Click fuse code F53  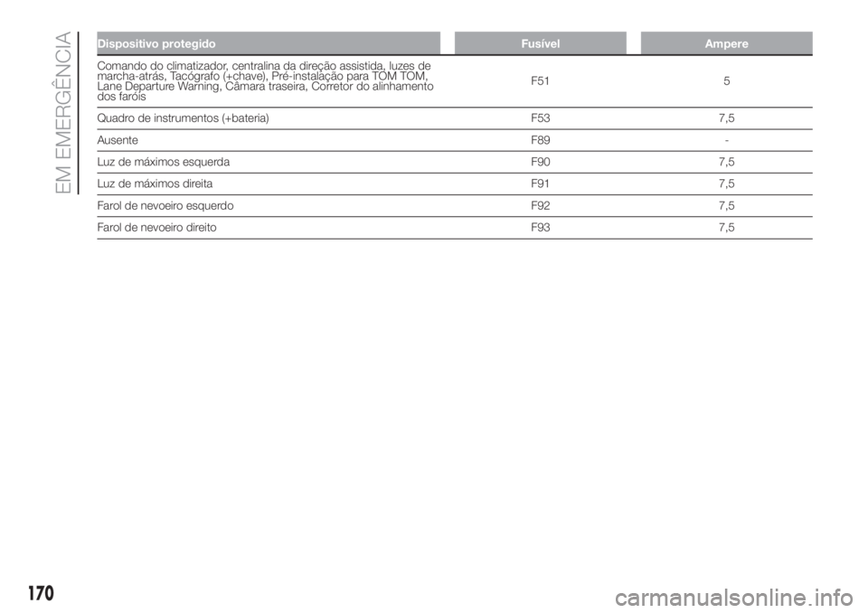point(541,118)
